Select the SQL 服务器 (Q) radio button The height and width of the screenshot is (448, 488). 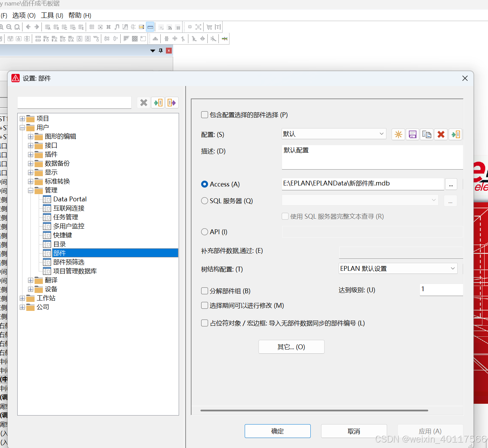click(205, 201)
